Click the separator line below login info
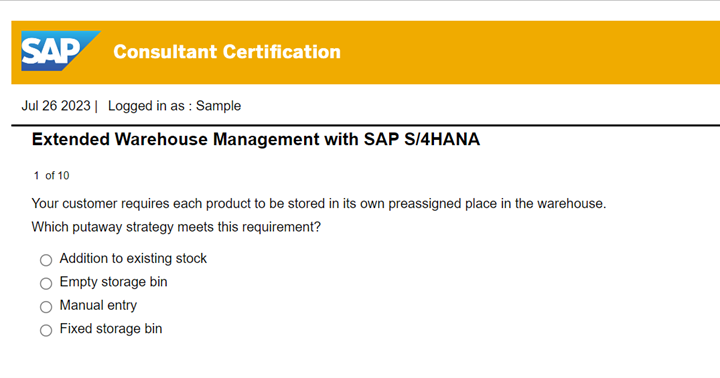 click(x=366, y=125)
